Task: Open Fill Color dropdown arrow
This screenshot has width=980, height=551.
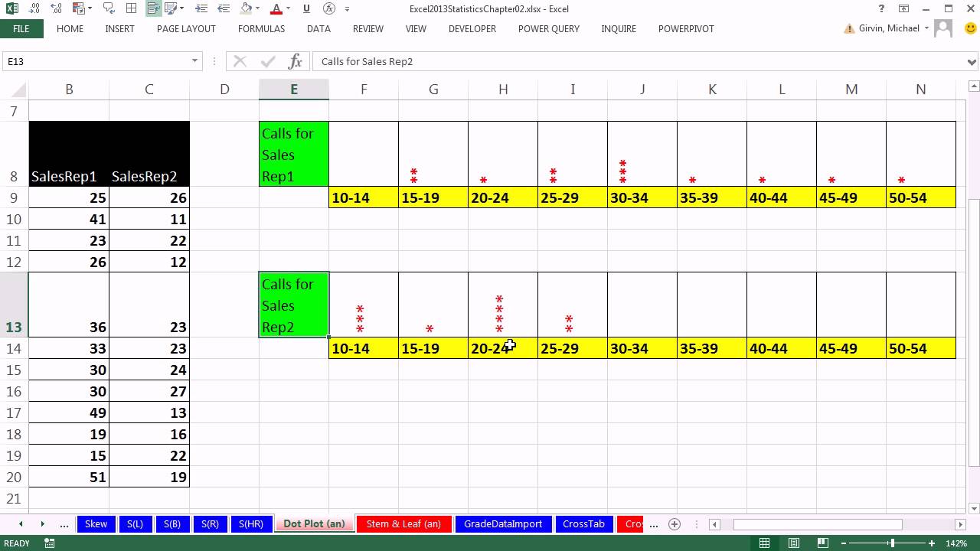Action: point(259,9)
